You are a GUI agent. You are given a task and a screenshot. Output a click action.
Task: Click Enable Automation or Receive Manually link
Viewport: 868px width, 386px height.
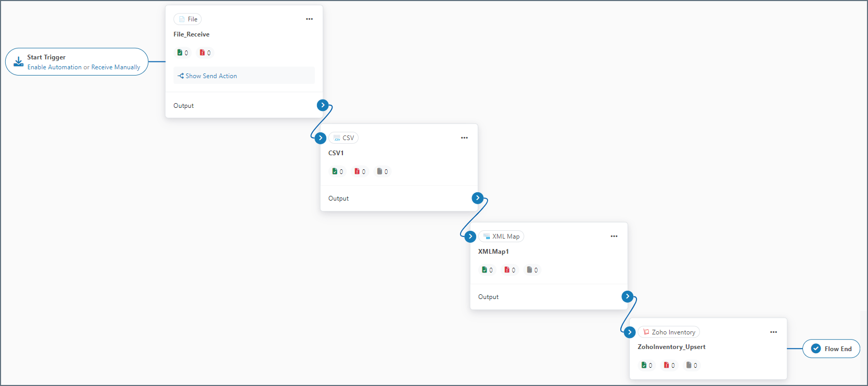point(84,67)
